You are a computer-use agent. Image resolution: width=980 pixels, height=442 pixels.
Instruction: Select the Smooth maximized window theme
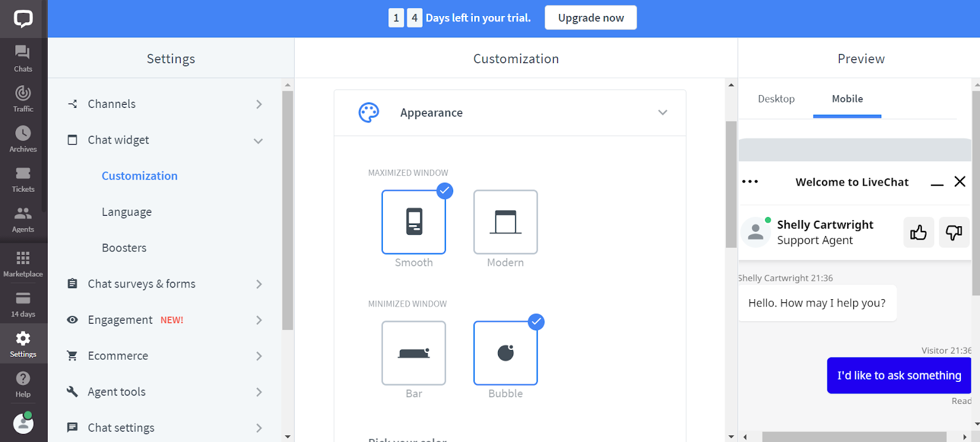pos(413,222)
